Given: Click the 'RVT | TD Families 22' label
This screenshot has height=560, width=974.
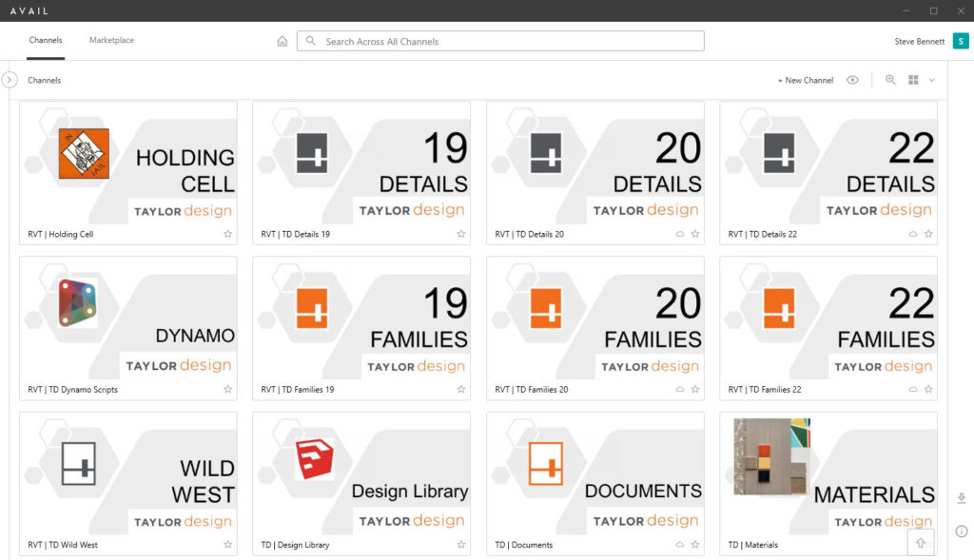Looking at the screenshot, I should coord(765,389).
